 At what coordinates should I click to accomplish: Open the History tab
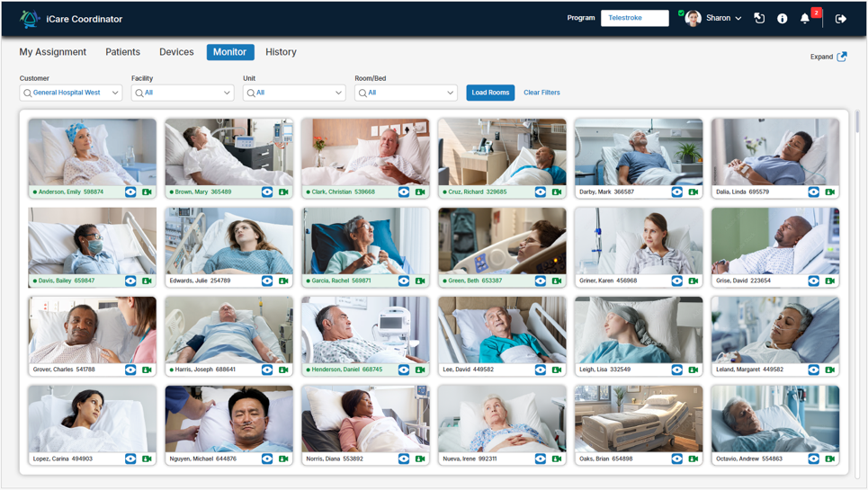[281, 52]
